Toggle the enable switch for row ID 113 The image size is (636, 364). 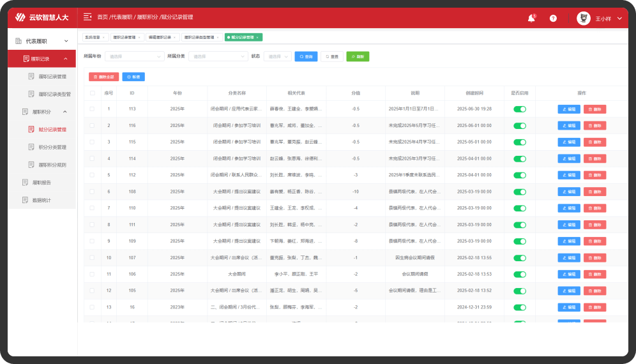[520, 109]
